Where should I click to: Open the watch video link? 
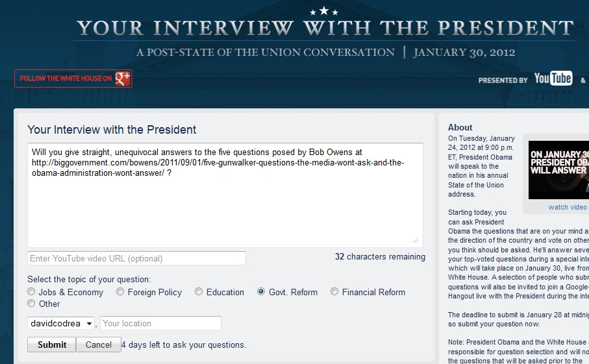[567, 207]
